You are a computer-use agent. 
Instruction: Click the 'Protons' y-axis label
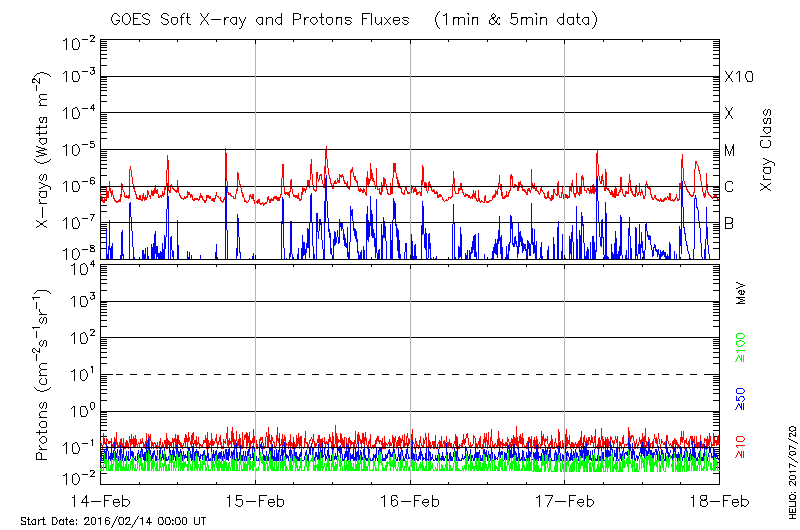(44, 375)
